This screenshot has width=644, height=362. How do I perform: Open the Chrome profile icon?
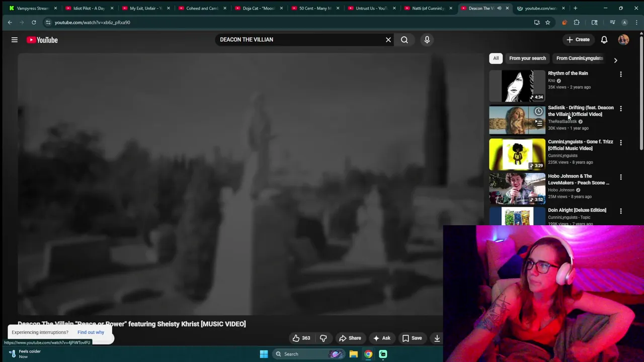pyautogui.click(x=624, y=23)
